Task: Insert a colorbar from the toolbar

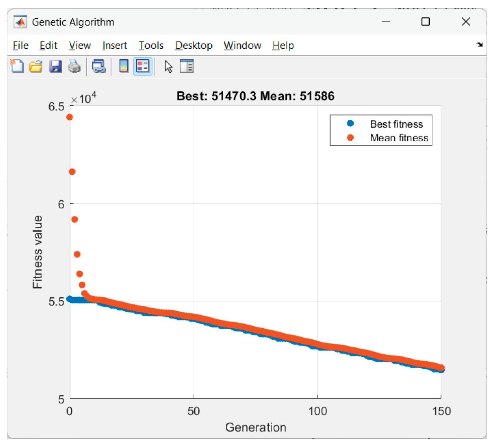Action: pos(124,66)
